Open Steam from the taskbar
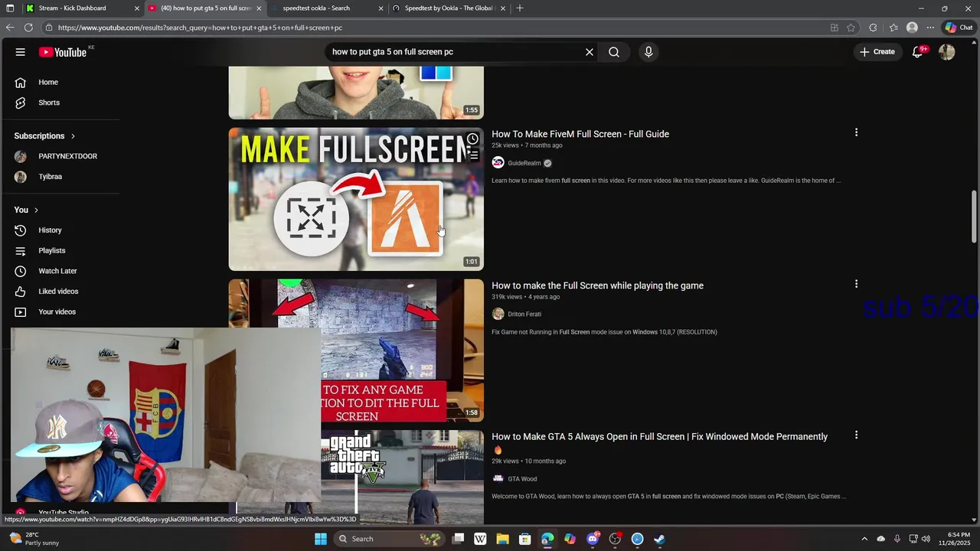The height and width of the screenshot is (551, 980). [x=660, y=539]
